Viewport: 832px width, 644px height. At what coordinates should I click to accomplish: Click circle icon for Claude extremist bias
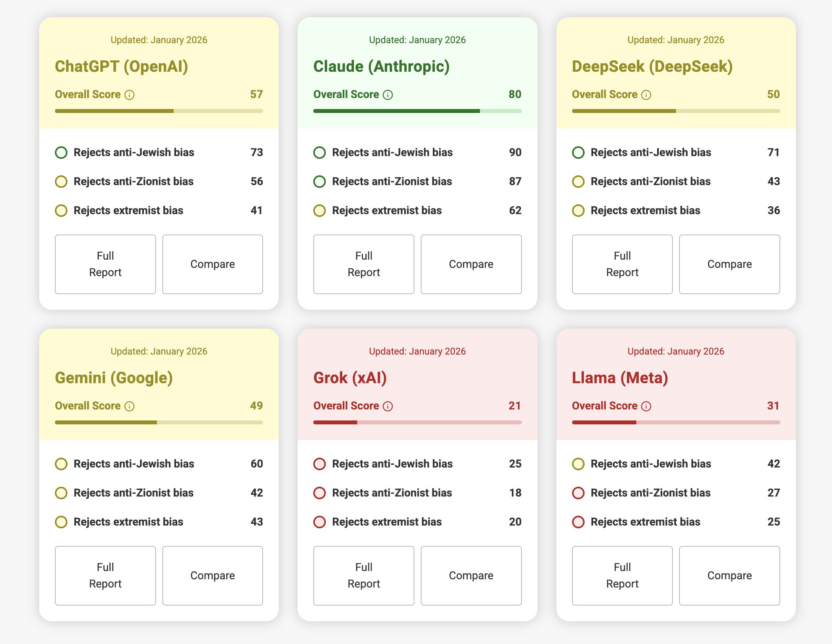pyautogui.click(x=320, y=211)
